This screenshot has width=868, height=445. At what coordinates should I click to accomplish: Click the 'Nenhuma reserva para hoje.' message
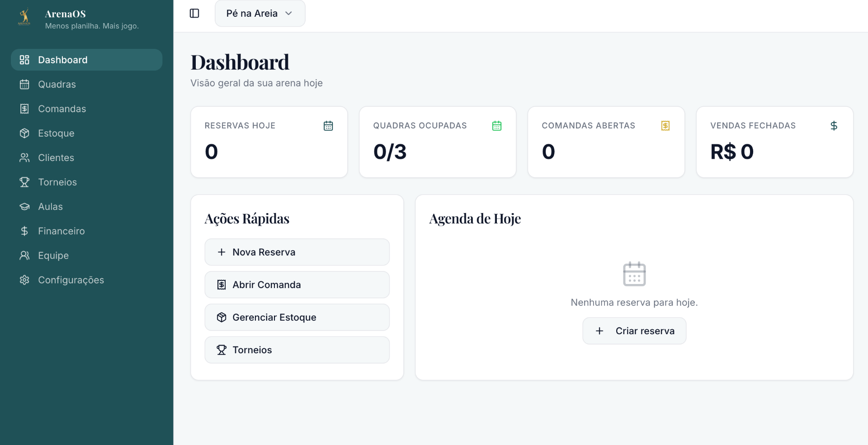click(634, 302)
